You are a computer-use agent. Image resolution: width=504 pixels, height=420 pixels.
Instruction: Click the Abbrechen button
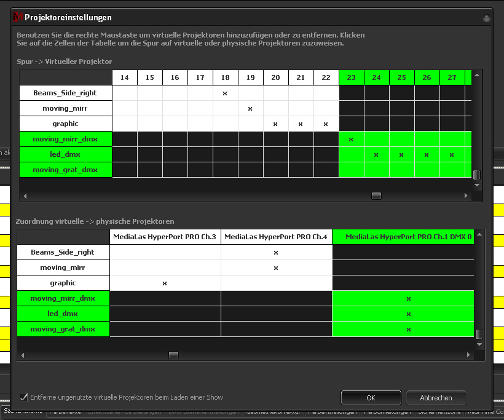click(436, 398)
